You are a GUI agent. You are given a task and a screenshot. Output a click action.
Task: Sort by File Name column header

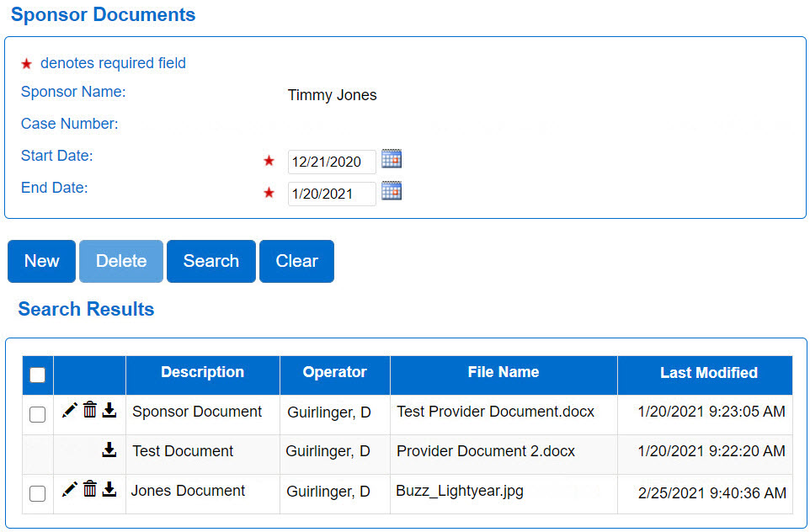click(504, 372)
